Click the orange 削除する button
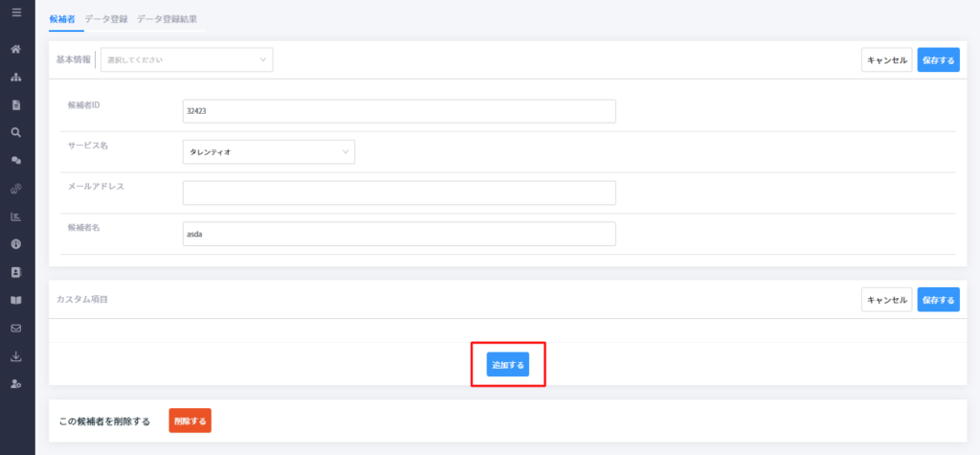Screen dimensions: 980x455 [190, 421]
